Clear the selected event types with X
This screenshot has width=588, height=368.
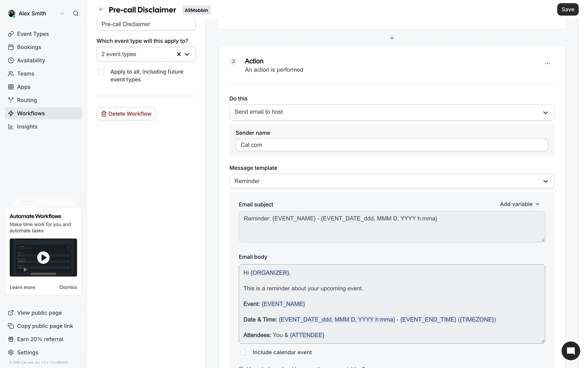pos(179,54)
